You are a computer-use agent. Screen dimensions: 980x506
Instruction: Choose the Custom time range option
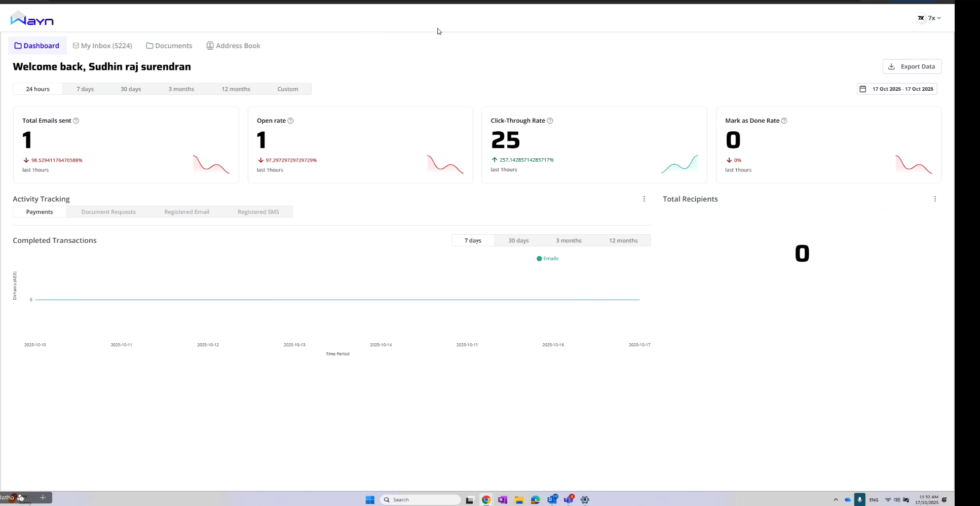287,89
